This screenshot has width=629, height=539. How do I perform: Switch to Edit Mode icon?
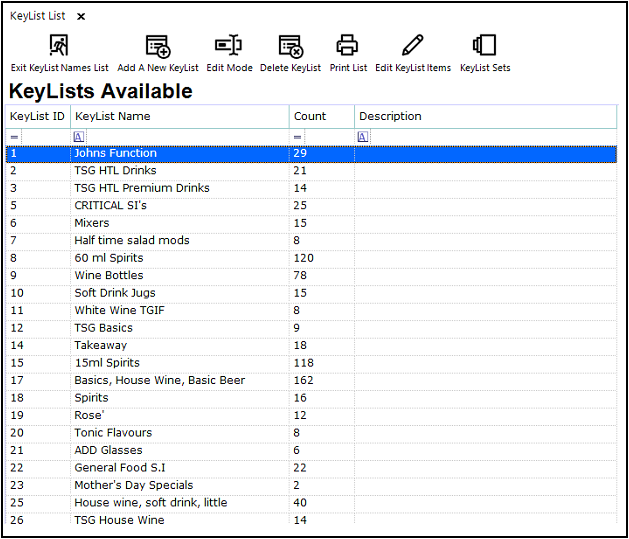pos(229,46)
